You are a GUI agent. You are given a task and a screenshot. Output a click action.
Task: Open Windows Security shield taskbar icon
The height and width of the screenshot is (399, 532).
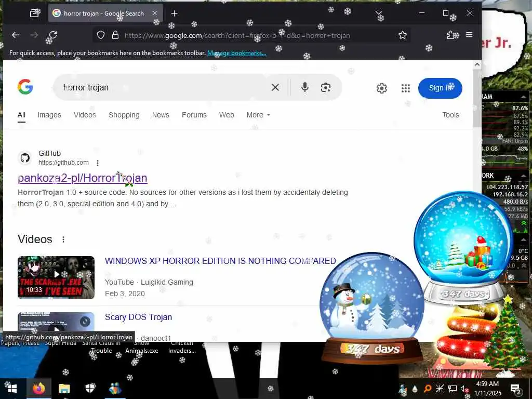90,389
